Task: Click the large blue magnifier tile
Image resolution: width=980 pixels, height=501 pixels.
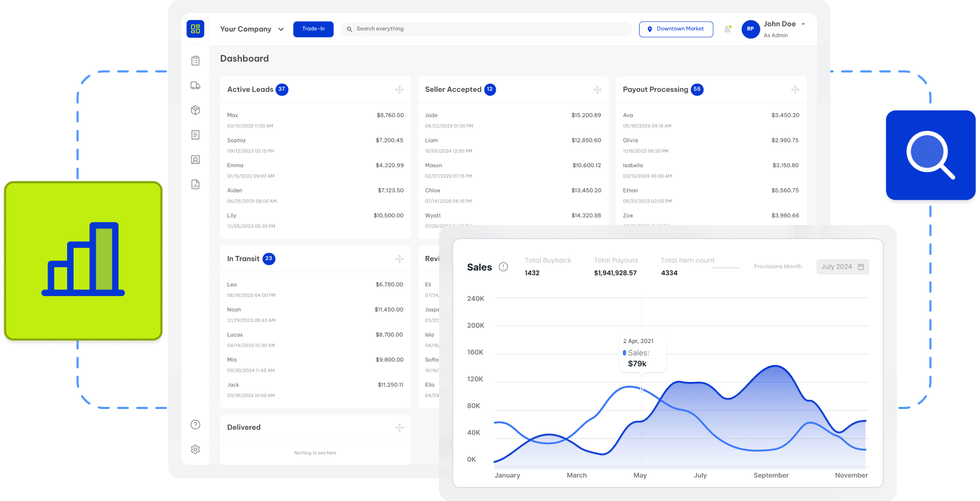Action: click(x=931, y=155)
